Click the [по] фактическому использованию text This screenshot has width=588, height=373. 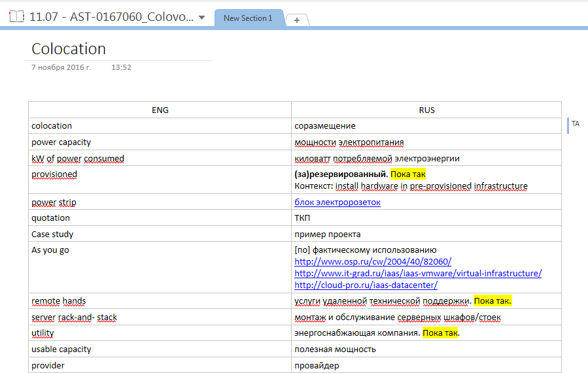point(366,250)
